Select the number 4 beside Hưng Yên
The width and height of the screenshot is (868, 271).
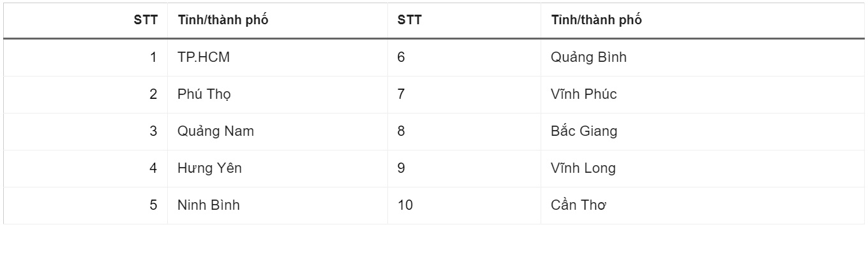153,168
